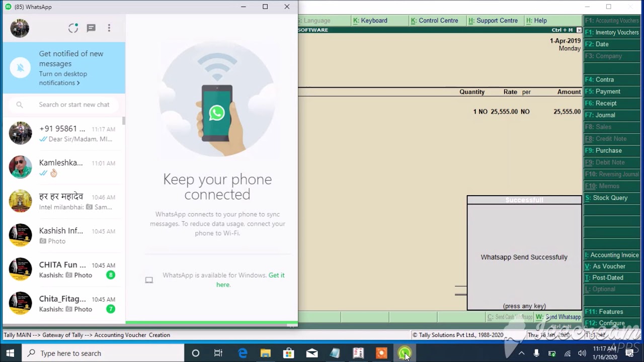The height and width of the screenshot is (362, 644).
Task: Click Kamleshka contact avatar
Action: tap(20, 167)
